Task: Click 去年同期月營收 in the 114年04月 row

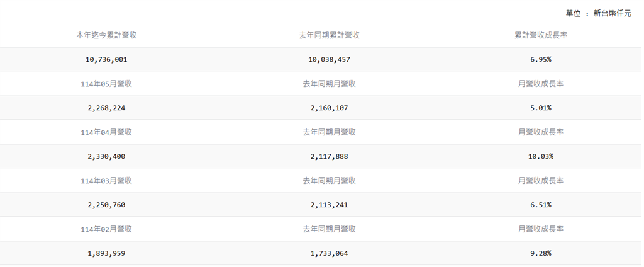Action: 329,132
